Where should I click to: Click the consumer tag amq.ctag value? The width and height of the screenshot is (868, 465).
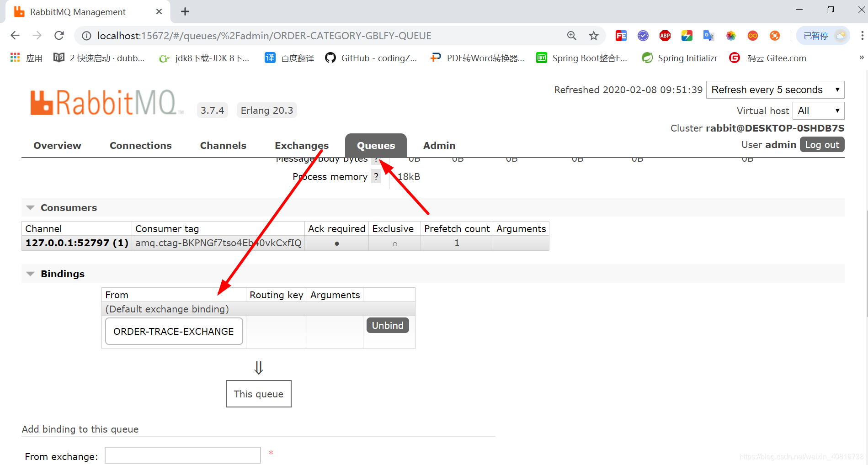point(218,243)
